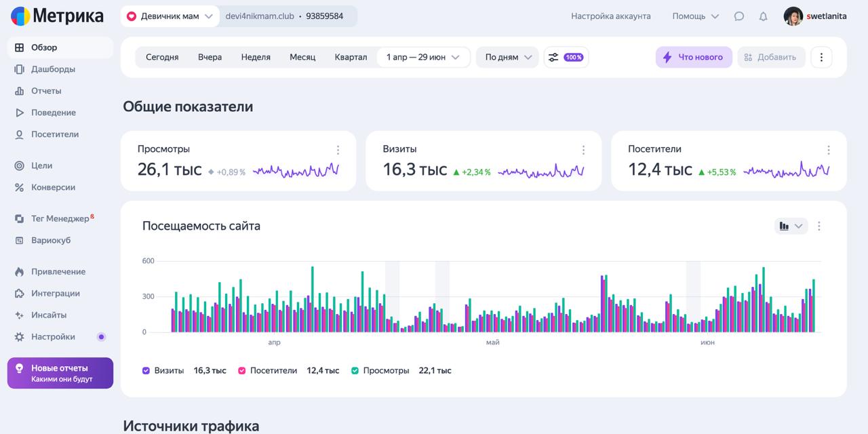The image size is (868, 434).
Task: Click the Вариокуб sidebar icon
Action: tap(19, 240)
